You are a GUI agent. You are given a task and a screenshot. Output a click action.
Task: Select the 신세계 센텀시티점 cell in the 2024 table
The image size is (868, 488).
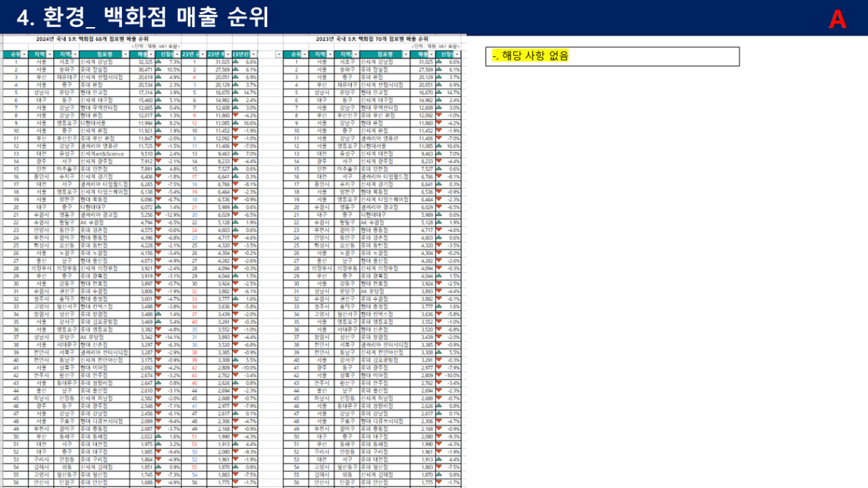click(x=104, y=77)
